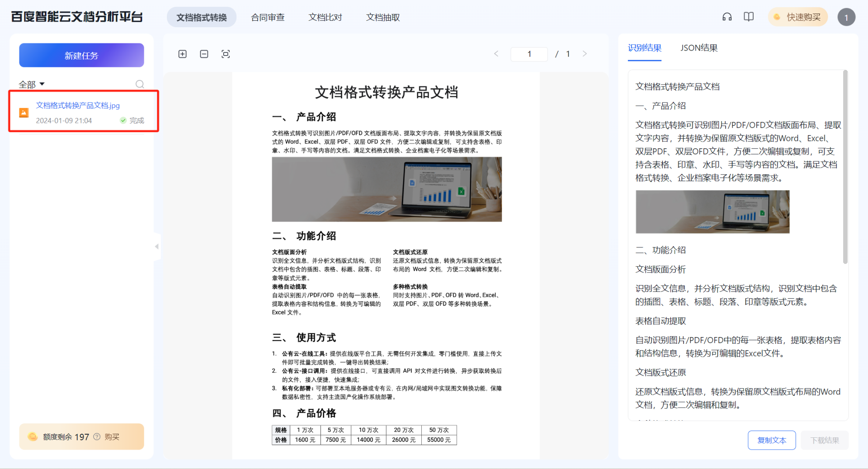Click the 新建任务 button
Viewport: 868px width, 469px height.
(81, 55)
